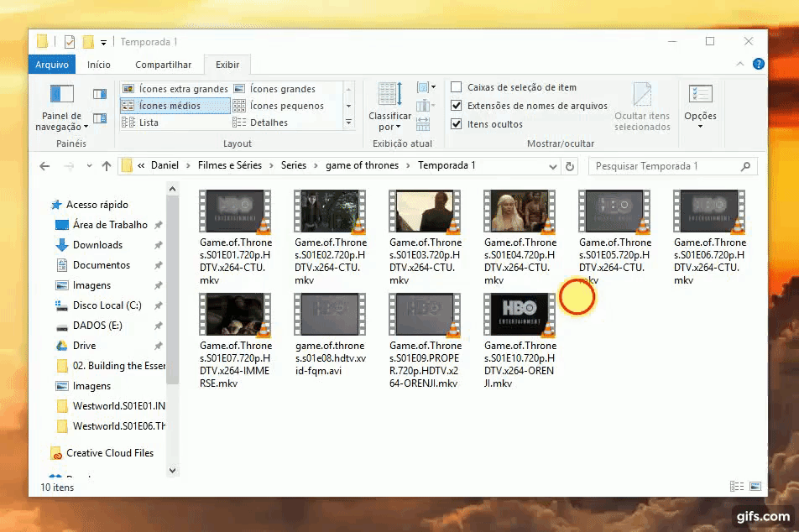
Task: Select the S01E01 video thumbnail
Action: pyautogui.click(x=235, y=211)
